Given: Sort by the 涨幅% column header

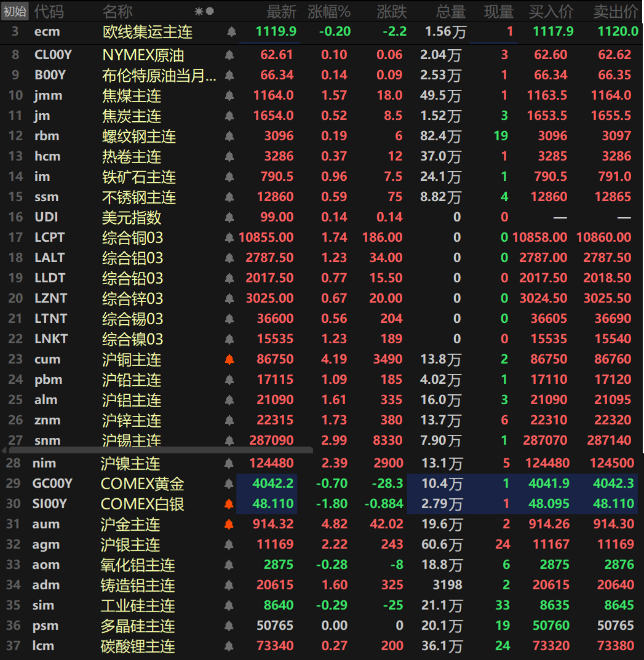Looking at the screenshot, I should 329,12.
